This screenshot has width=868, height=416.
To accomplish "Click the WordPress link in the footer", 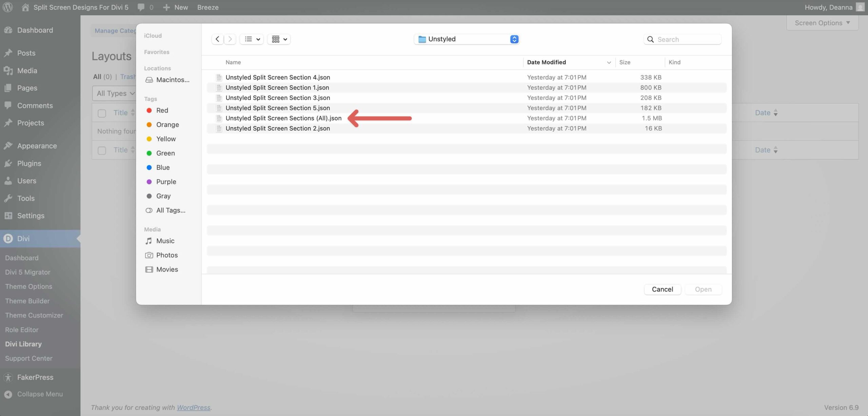I will tap(194, 407).
